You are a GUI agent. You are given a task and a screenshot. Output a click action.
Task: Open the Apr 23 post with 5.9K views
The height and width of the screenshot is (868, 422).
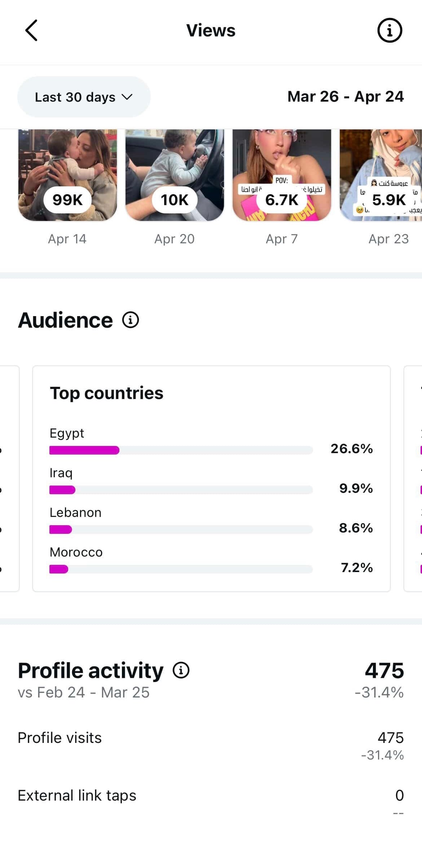click(381, 175)
